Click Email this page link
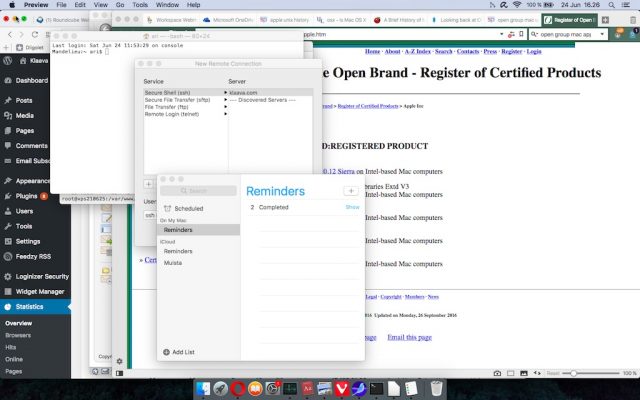This screenshot has height=400, width=640. 409,337
